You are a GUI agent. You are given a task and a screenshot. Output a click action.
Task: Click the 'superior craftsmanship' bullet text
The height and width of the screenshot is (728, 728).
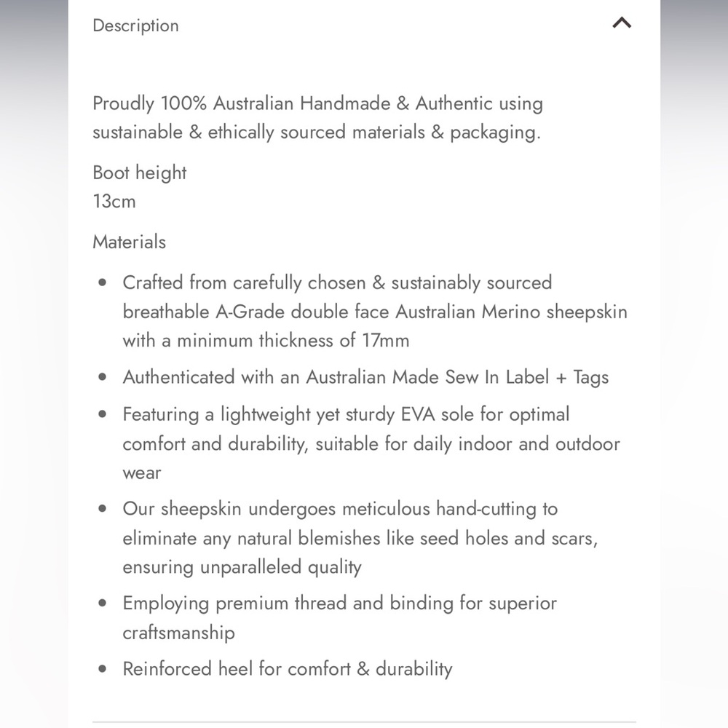tap(340, 617)
